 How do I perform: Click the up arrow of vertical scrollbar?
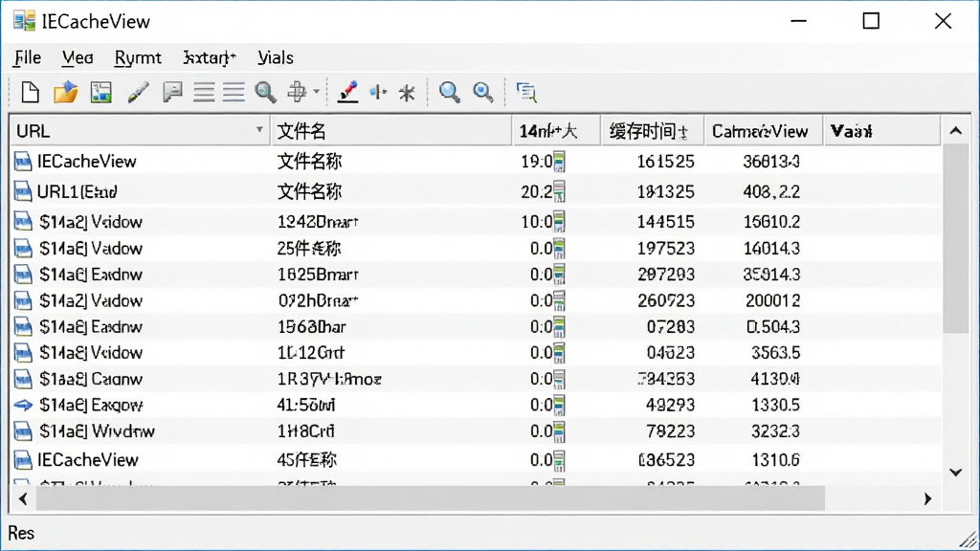click(x=956, y=130)
